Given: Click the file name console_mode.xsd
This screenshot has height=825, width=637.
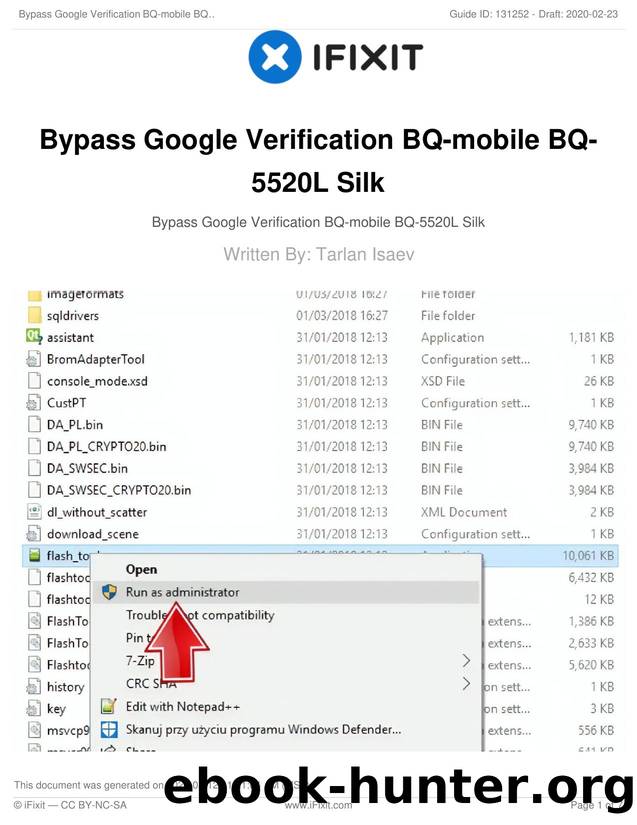Looking at the screenshot, I should pos(97,381).
